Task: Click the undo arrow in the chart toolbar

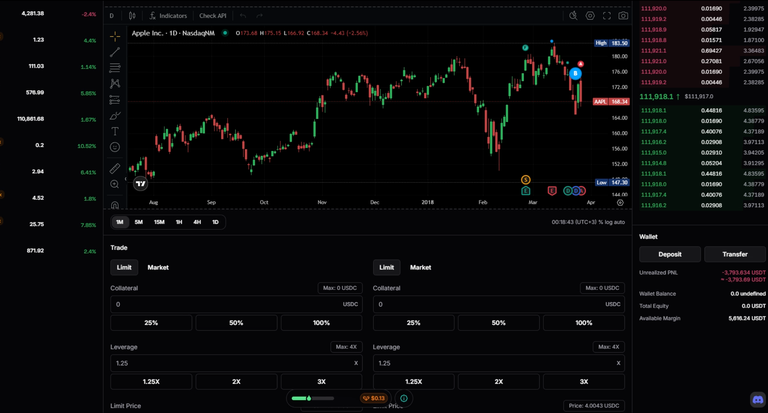Action: pyautogui.click(x=243, y=16)
